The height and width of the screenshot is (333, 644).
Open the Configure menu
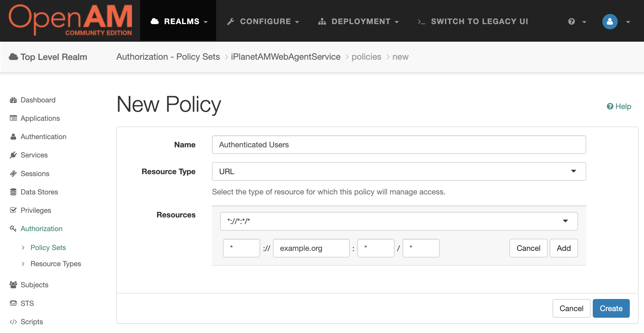(263, 21)
